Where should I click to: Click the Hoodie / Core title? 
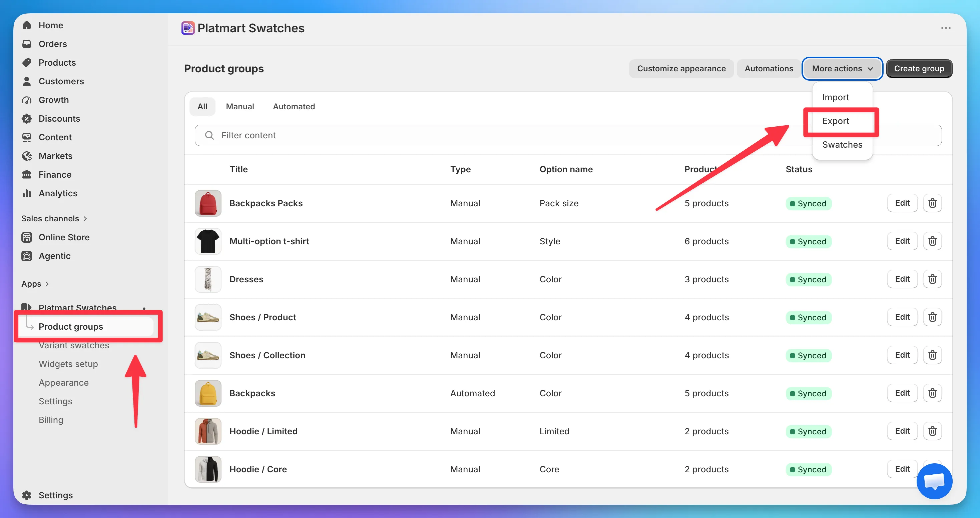258,469
